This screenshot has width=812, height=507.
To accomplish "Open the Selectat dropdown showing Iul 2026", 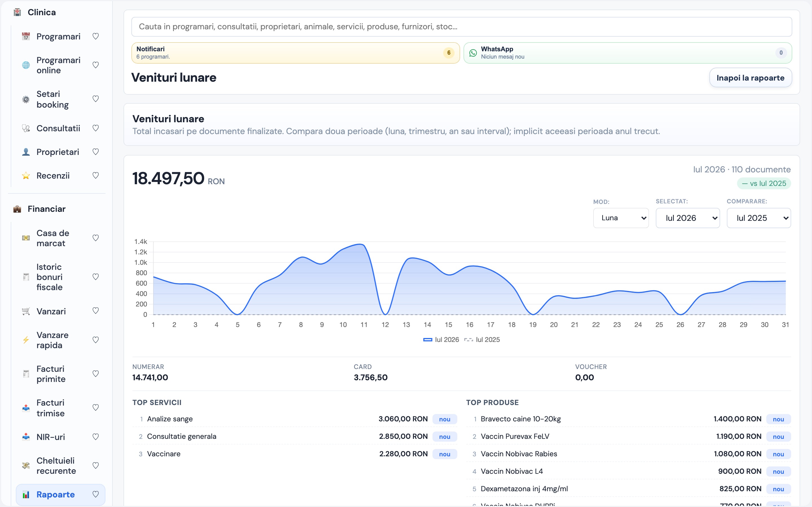I will (687, 218).
